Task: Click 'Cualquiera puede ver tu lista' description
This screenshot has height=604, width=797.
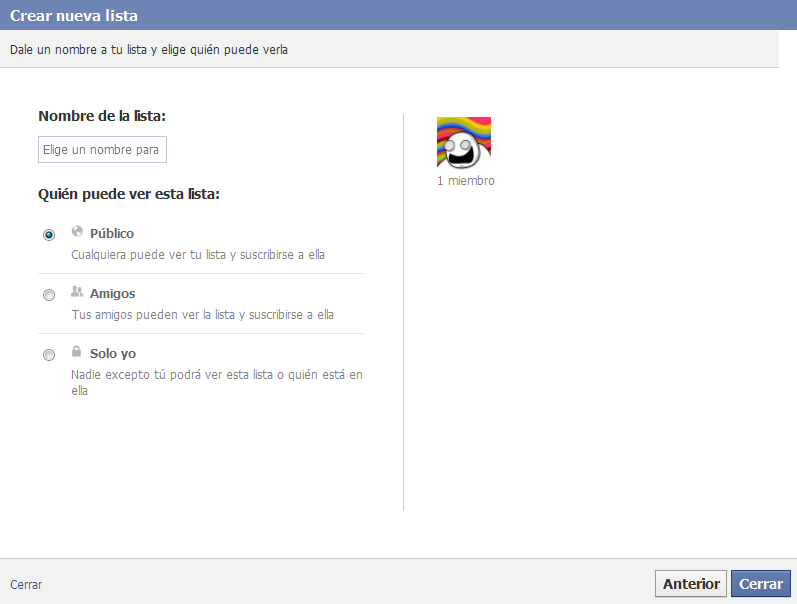Action: pos(198,255)
